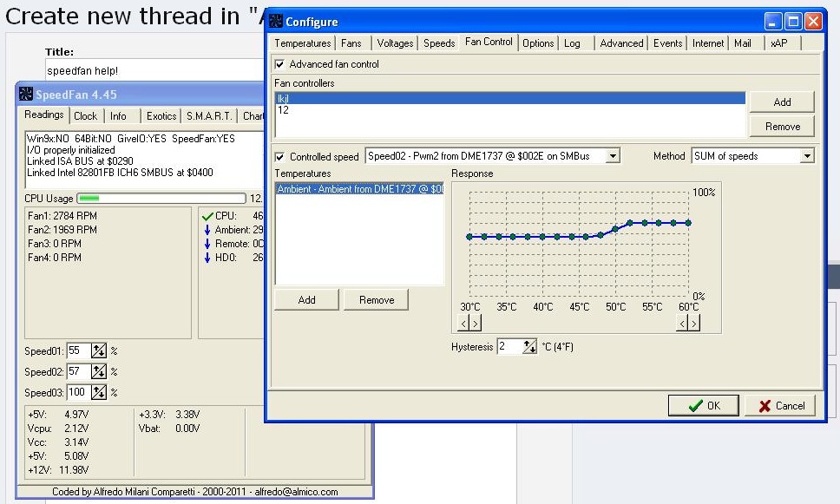Image resolution: width=840 pixels, height=504 pixels.
Task: Select fan controller "12" in list
Action: pos(284,110)
